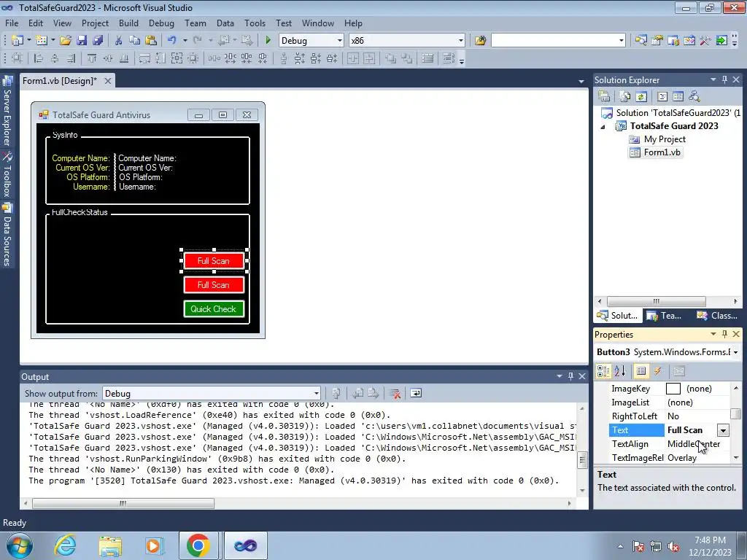The image size is (747, 560).
Task: Click the Open File folder icon
Action: click(x=66, y=41)
